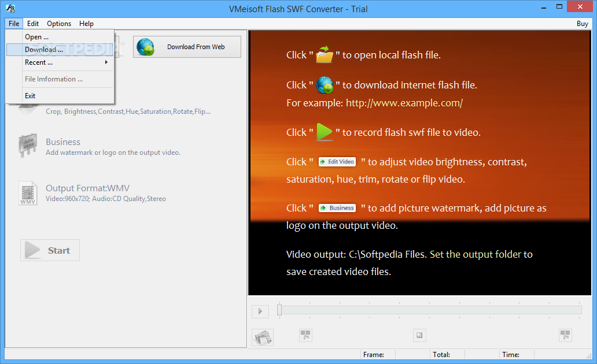Click the snapshot camera icon below the preview
The width and height of the screenshot is (597, 364).
263,337
